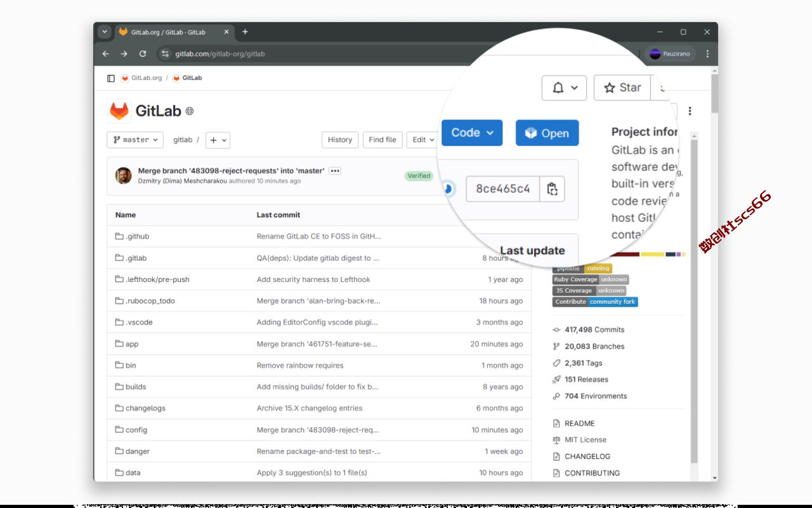Expand commit message ellipsis button
This screenshot has height=508, width=812.
coord(335,171)
